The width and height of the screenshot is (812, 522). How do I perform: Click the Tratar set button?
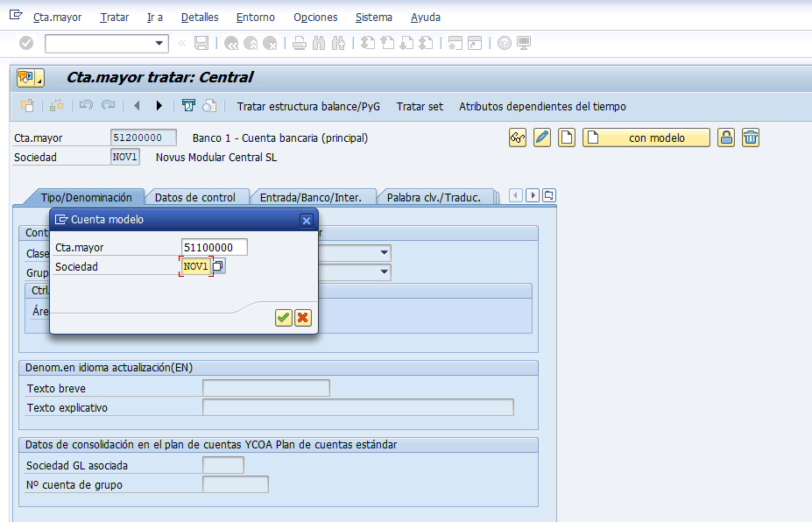click(x=420, y=106)
